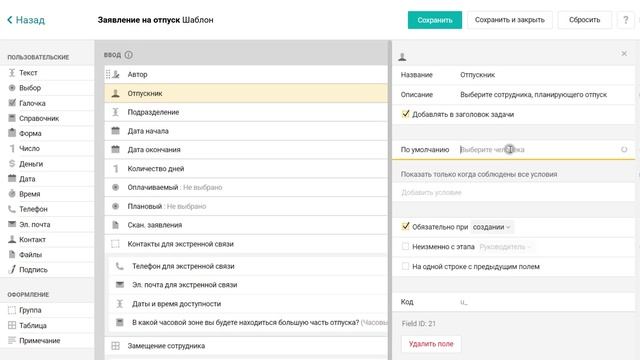Select Эл. почта для экстренной связи row
Screen dimensions: 640x360
coord(248,284)
